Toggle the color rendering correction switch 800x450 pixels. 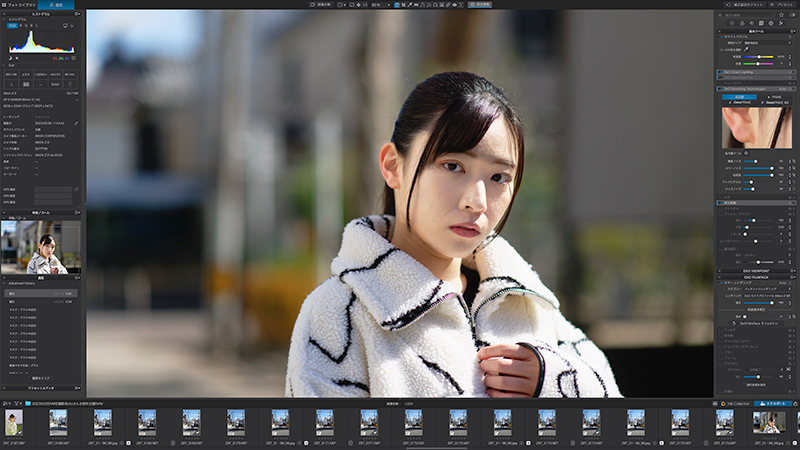[721, 283]
